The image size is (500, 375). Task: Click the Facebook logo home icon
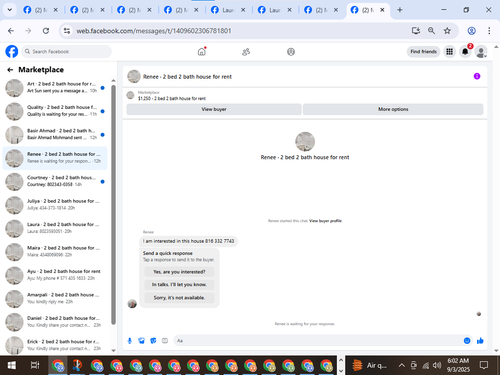click(12, 52)
